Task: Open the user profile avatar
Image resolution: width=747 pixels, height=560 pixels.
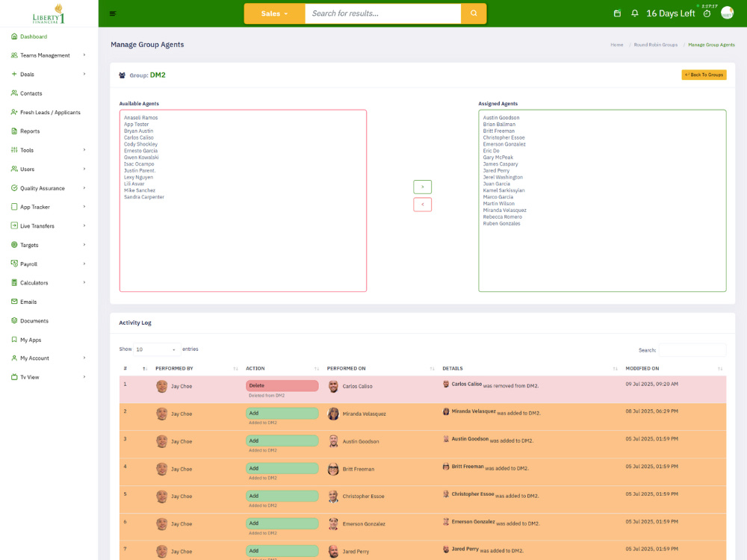Action: pyautogui.click(x=727, y=13)
